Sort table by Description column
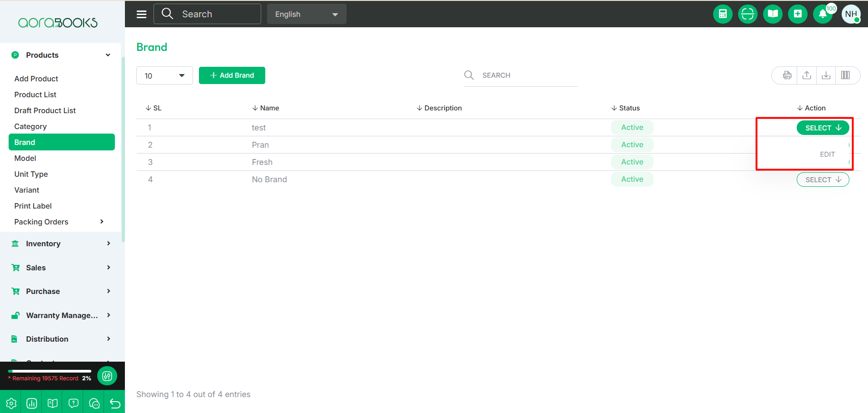Image resolution: width=868 pixels, height=413 pixels. point(439,108)
